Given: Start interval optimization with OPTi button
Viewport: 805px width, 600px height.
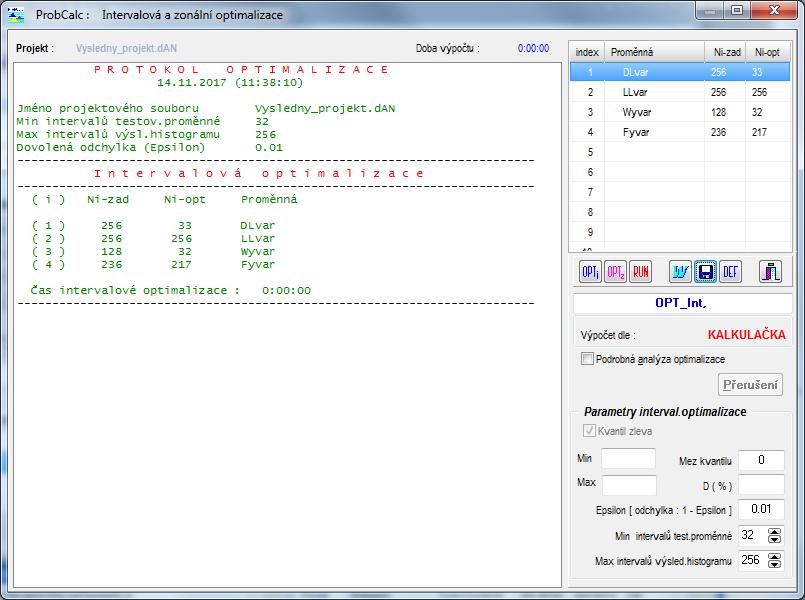Looking at the screenshot, I should (590, 272).
